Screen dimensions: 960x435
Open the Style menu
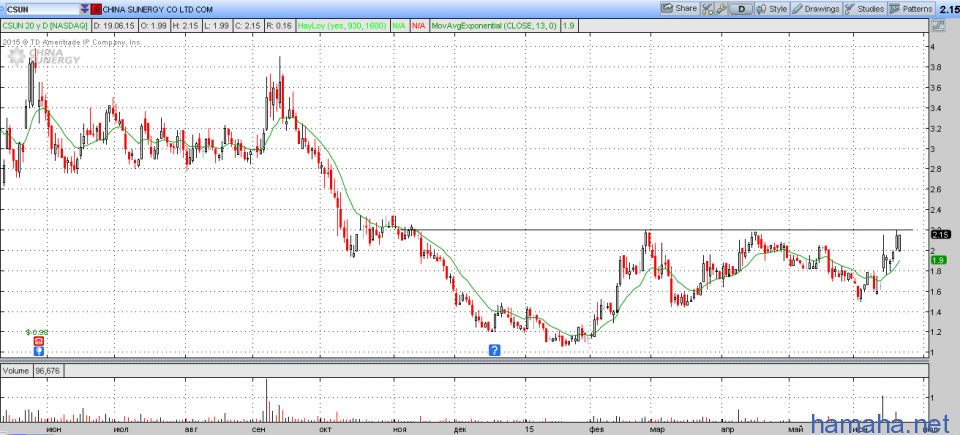tap(773, 9)
